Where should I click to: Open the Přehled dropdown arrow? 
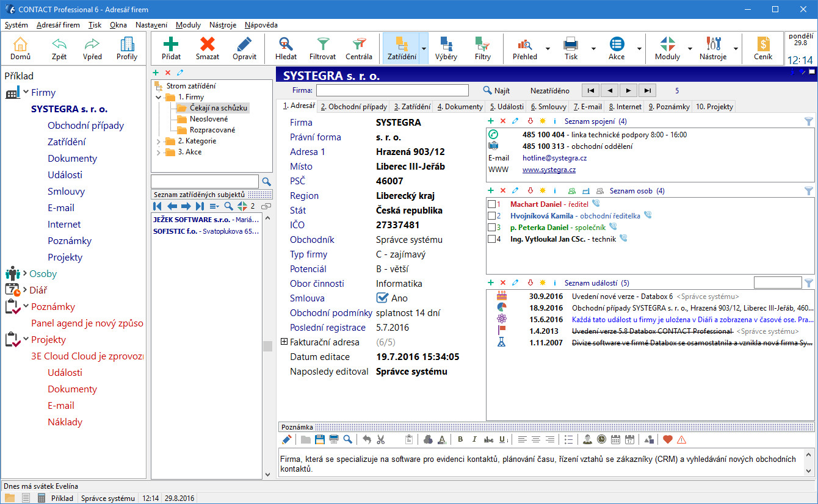click(548, 49)
